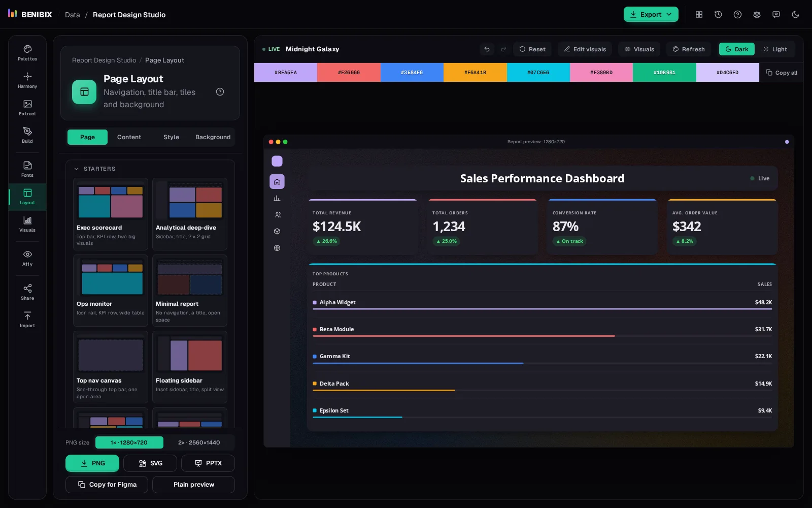
Task: Download as PNG button
Action: (x=92, y=463)
